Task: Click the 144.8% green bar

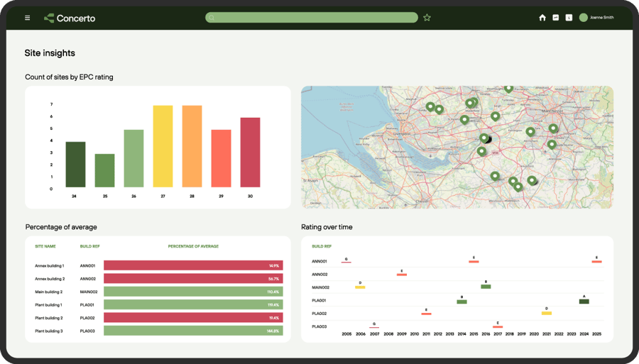Action: [x=193, y=331]
